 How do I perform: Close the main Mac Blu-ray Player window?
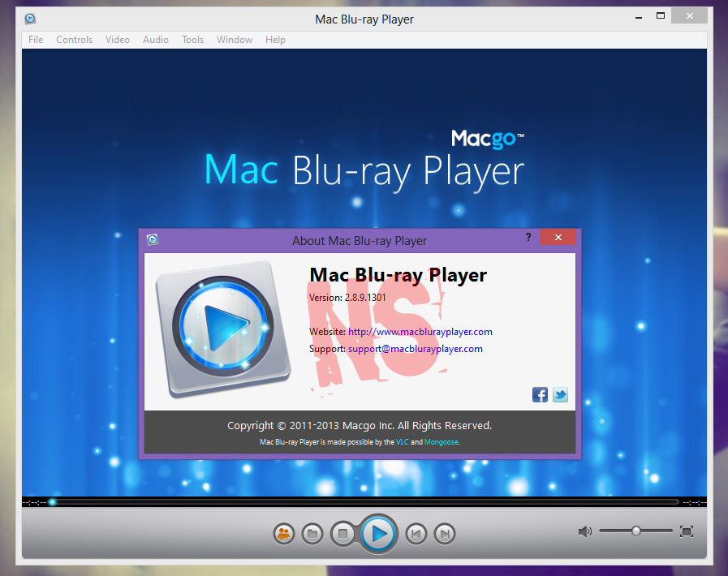[x=690, y=16]
